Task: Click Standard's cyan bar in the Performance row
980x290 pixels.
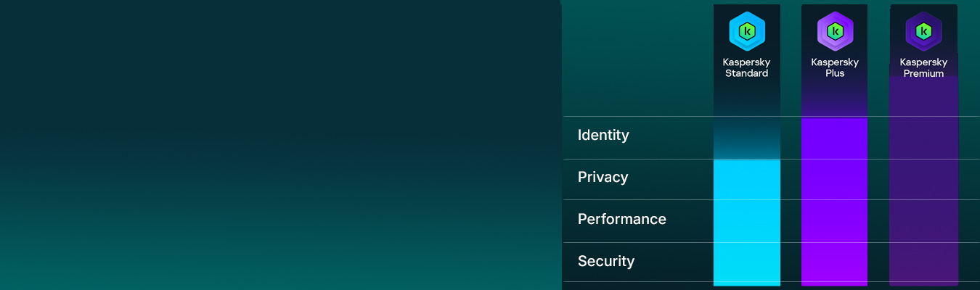Action: pos(747,221)
